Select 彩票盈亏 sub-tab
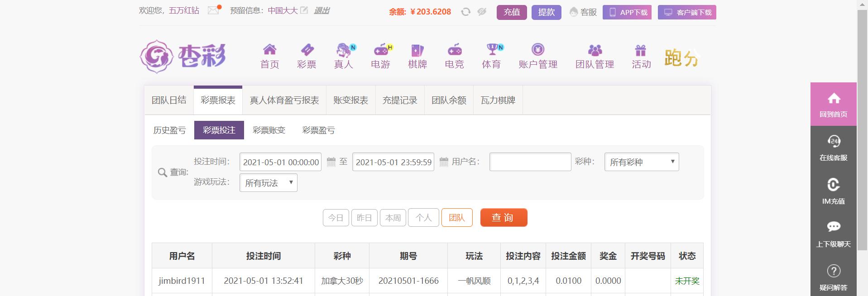The image size is (868, 296). [x=319, y=130]
